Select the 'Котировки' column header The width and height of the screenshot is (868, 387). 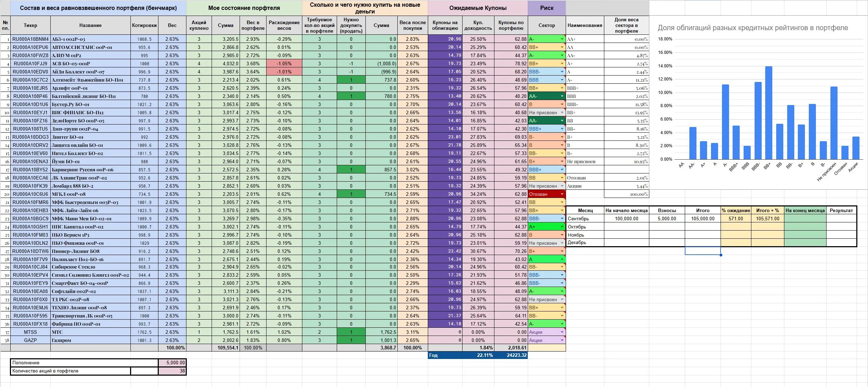144,25
